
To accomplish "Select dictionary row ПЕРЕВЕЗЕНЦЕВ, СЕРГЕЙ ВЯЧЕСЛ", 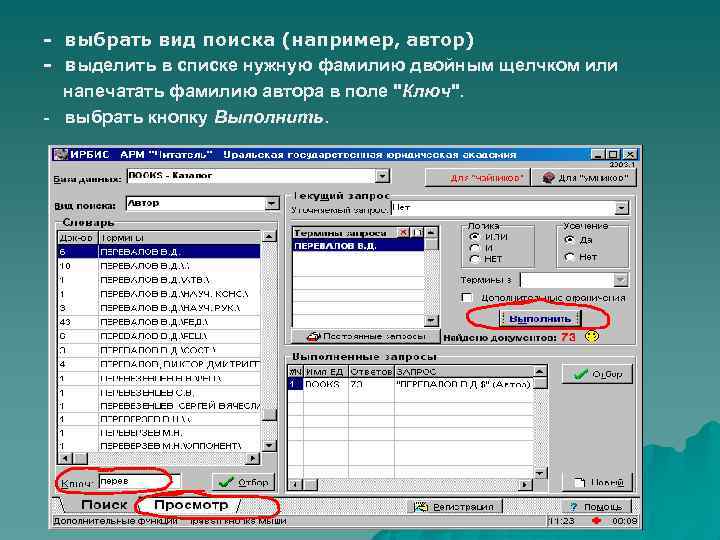I will (x=159, y=406).
